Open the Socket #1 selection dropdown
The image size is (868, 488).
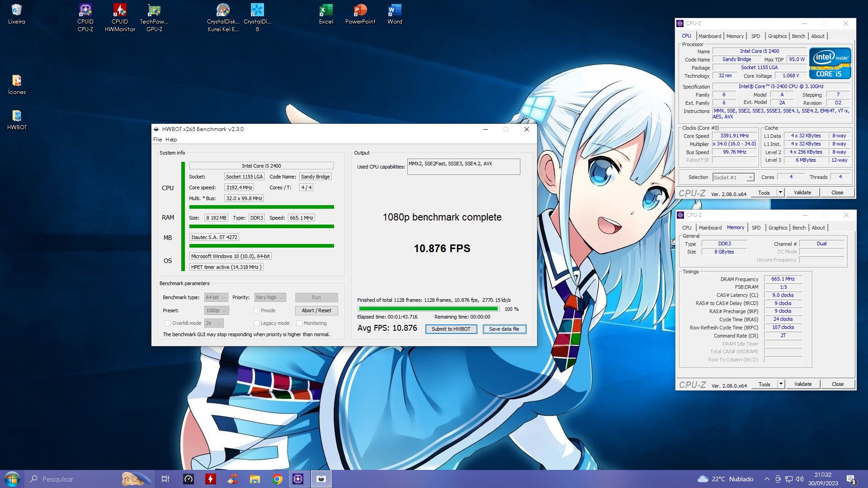[733, 177]
